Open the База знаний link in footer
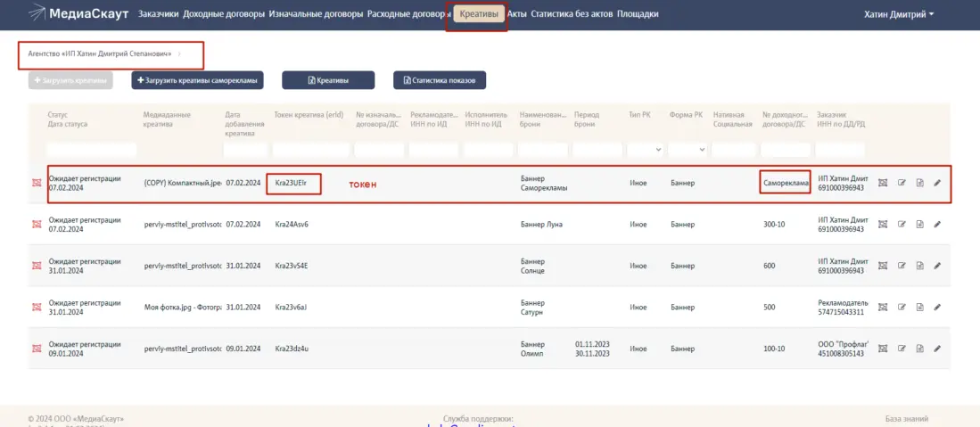 coord(906,418)
